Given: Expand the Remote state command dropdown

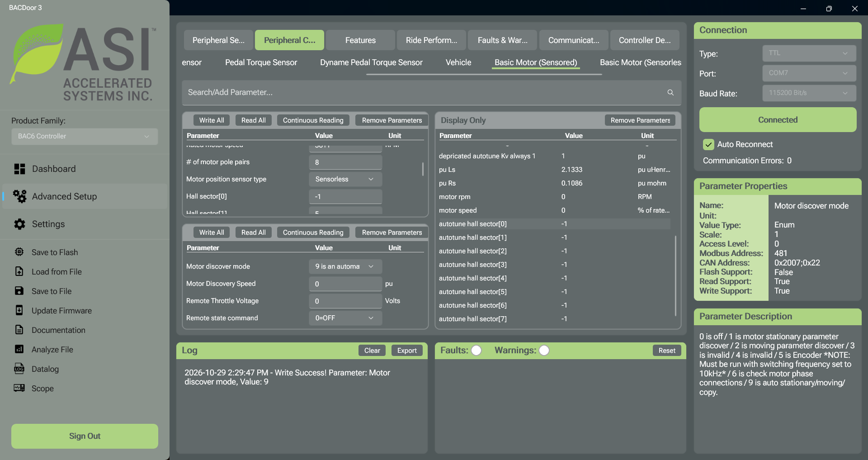Looking at the screenshot, I should pos(345,318).
